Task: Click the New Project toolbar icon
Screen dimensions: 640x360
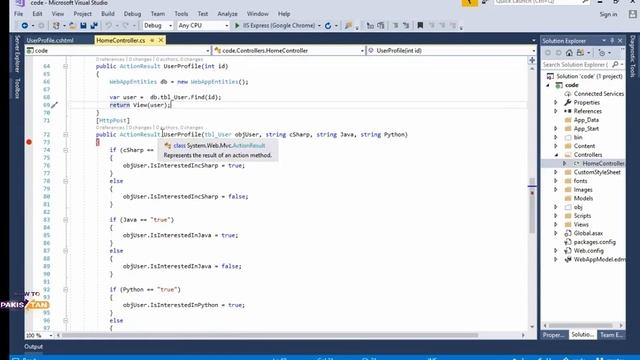Action: (x=56, y=26)
